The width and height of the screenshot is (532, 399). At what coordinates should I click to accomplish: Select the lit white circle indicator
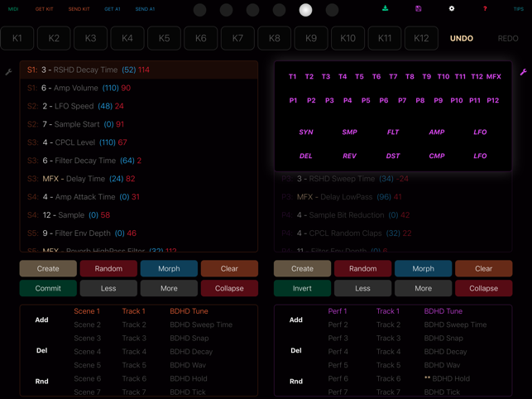click(305, 10)
